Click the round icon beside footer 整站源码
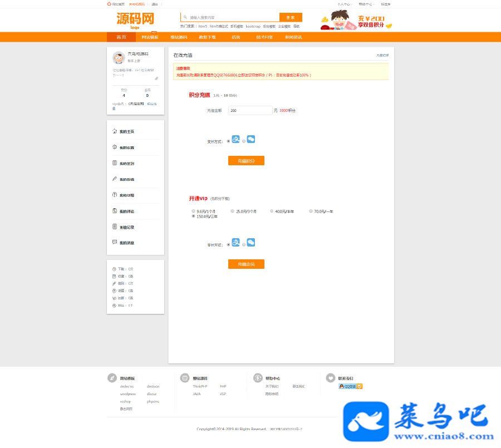Viewport: 501px width, 448px height. pos(185,378)
